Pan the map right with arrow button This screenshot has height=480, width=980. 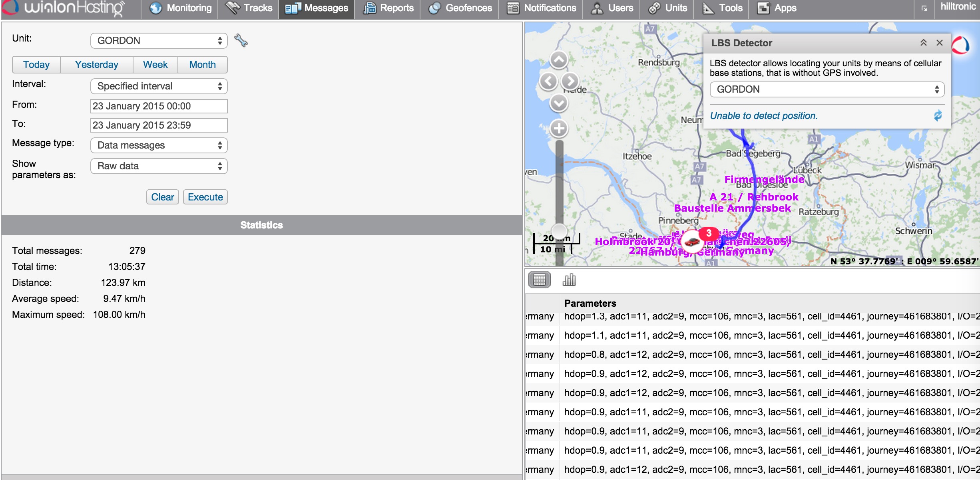point(570,81)
